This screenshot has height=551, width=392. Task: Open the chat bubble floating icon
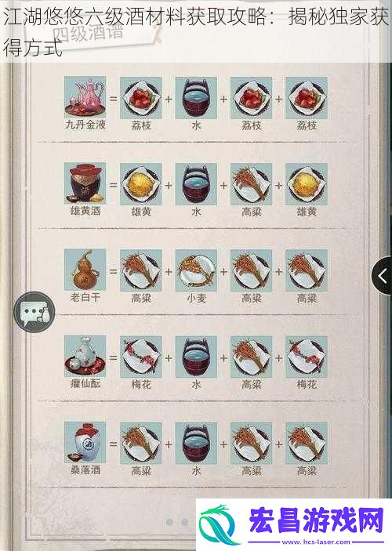[34, 312]
